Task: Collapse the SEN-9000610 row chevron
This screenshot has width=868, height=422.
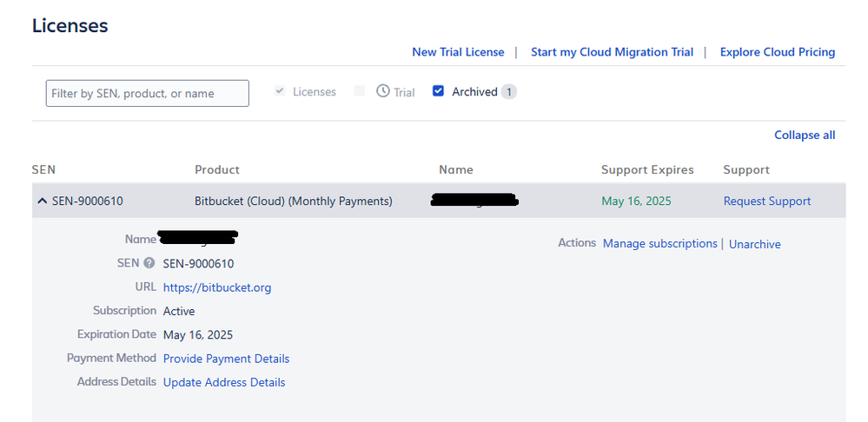Action: [42, 201]
